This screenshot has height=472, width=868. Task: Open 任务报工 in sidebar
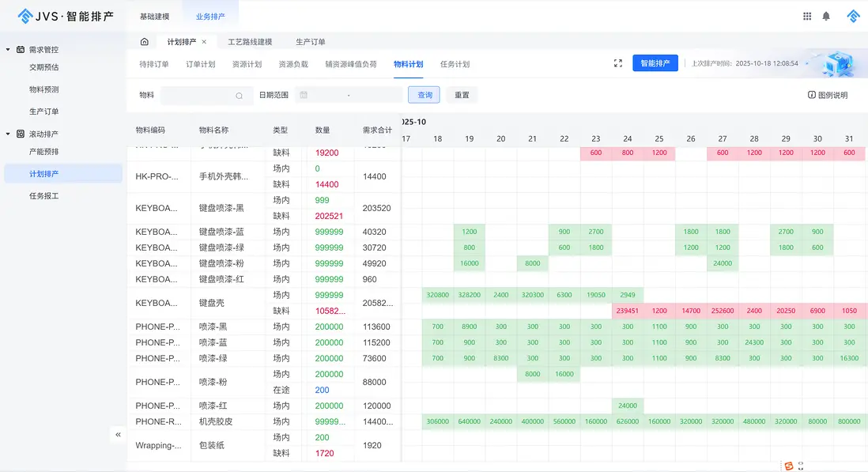[43, 196]
